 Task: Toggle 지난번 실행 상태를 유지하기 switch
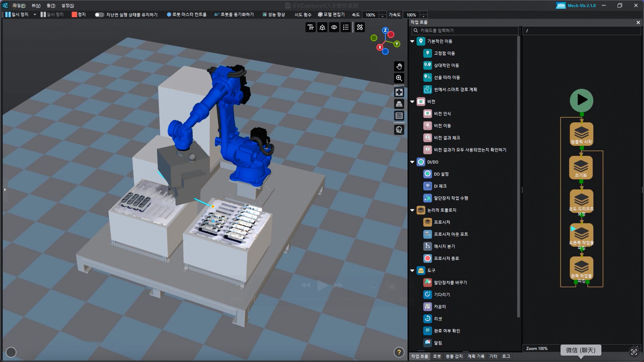[99, 15]
